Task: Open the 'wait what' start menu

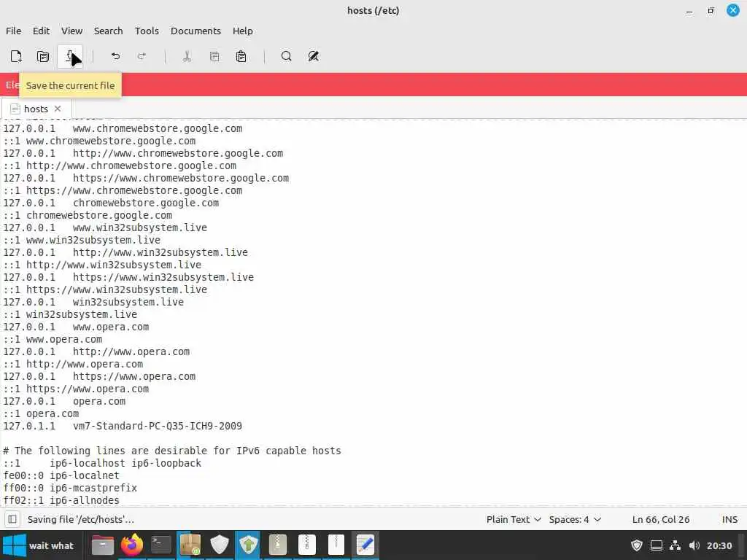Action: 39,545
